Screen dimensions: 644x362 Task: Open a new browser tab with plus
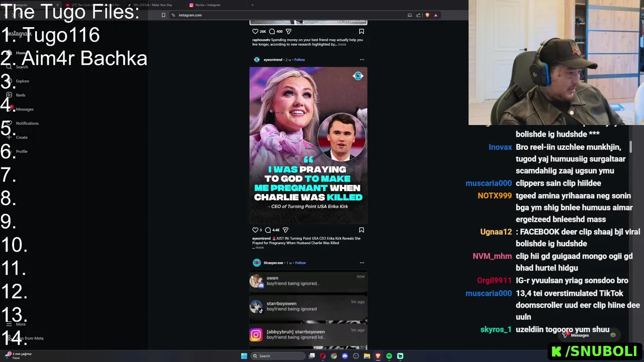click(252, 5)
